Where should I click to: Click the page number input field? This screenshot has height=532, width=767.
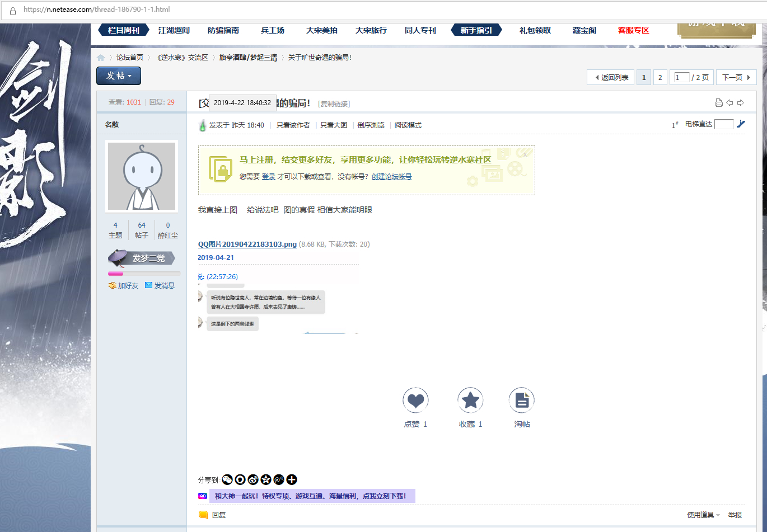point(682,77)
